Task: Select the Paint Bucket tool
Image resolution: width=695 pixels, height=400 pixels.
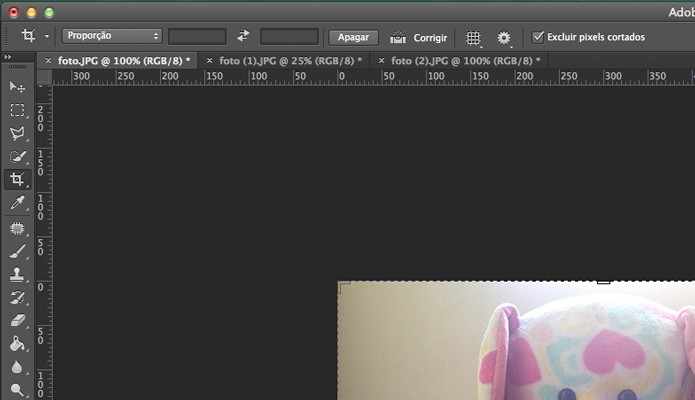Action: [x=17, y=344]
